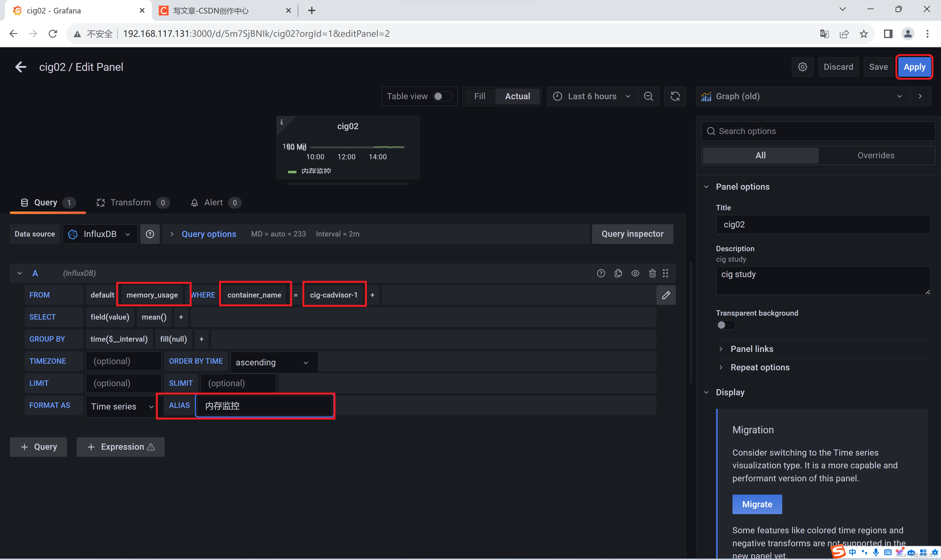Switch to the Overrides tab
Viewport: 941px width, 560px height.
tap(875, 155)
